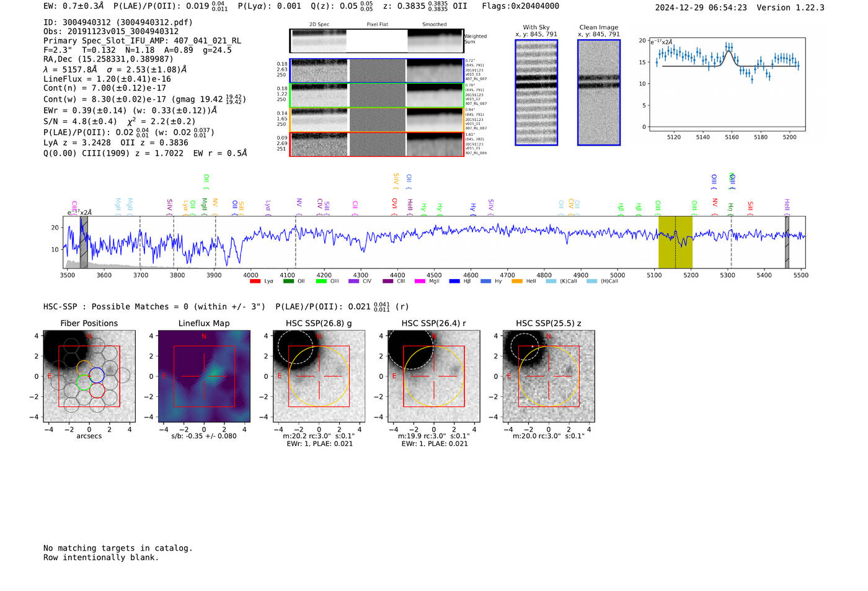Image resolution: width=868 pixels, height=591 pixels.
Task: Click the 'Version 1.22.3' label
Action: pyautogui.click(x=791, y=8)
